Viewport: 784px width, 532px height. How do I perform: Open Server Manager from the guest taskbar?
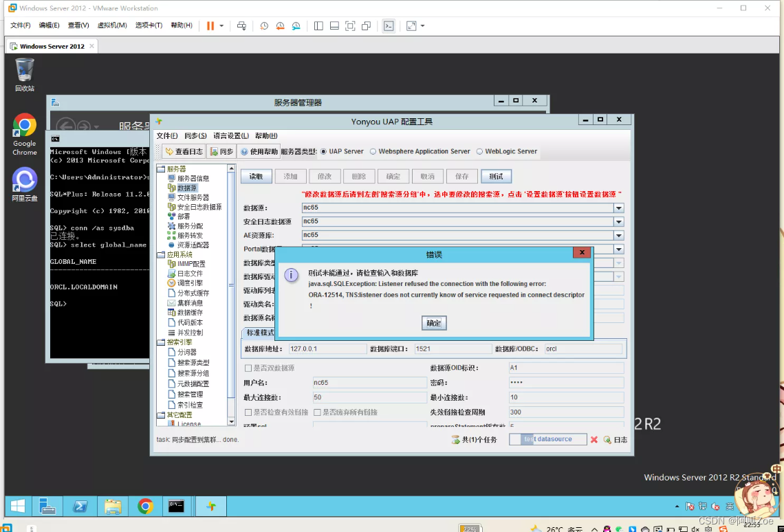point(47,506)
